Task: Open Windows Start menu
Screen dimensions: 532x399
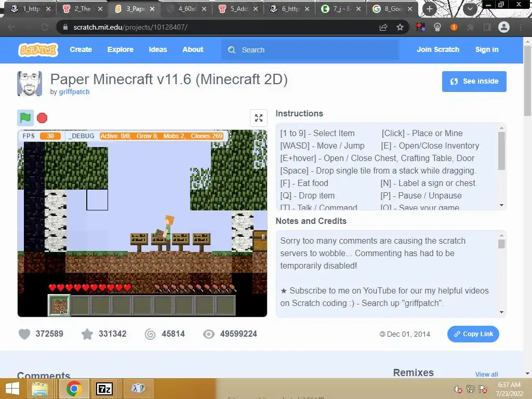Action: (x=12, y=389)
